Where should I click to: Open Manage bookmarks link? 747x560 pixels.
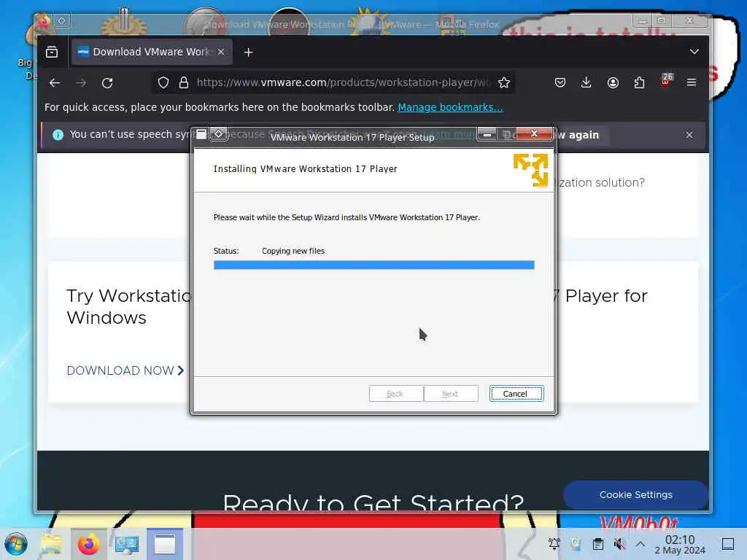click(450, 107)
